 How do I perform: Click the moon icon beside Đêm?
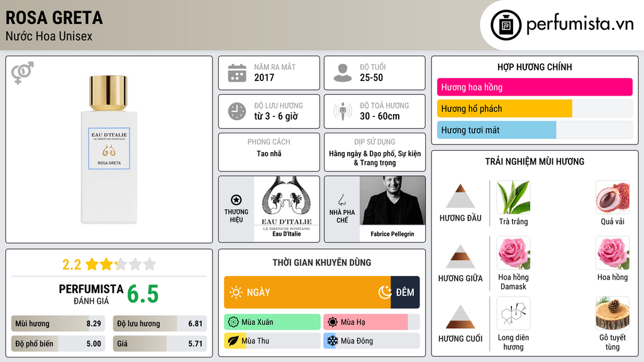[385, 292]
